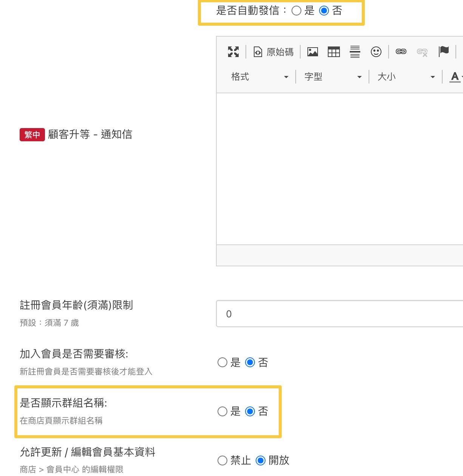Open the smiley emoticon picker
Screen dimensions: 463x476
click(x=376, y=52)
